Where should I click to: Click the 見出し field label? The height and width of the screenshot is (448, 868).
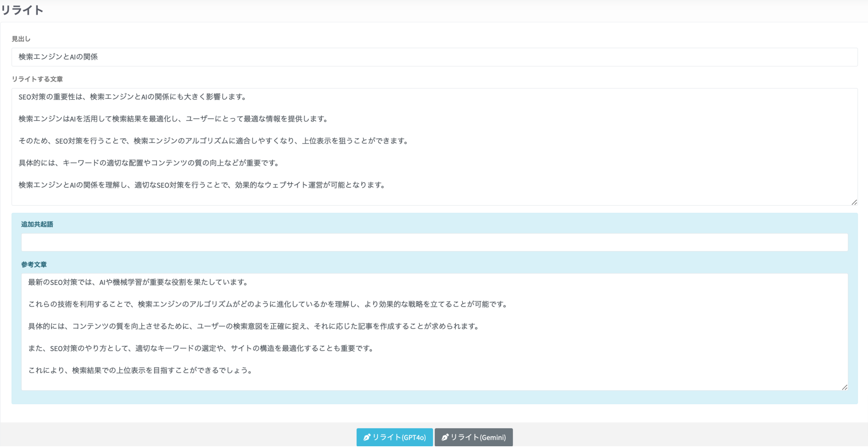click(21, 39)
